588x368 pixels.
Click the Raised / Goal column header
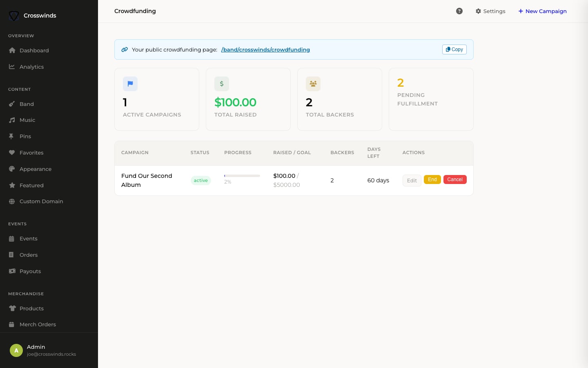[x=292, y=153]
